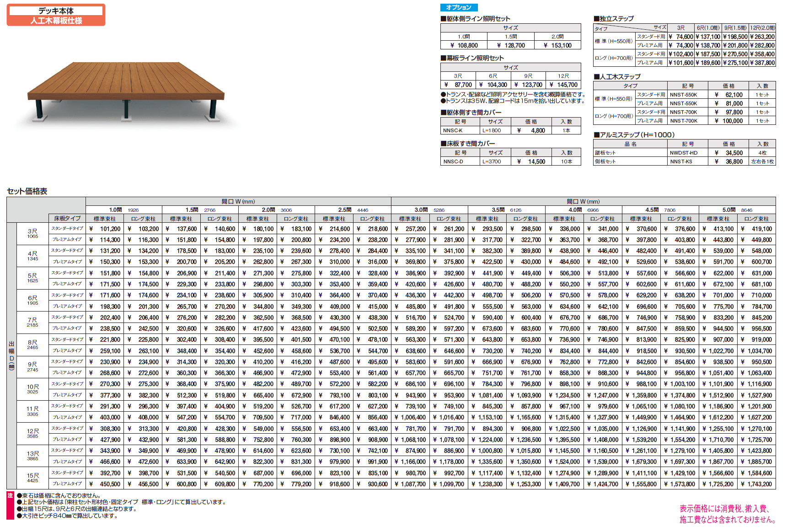Screen dimensions: 787x532
Task: Click the セット価格表 heading
Action: (x=27, y=191)
